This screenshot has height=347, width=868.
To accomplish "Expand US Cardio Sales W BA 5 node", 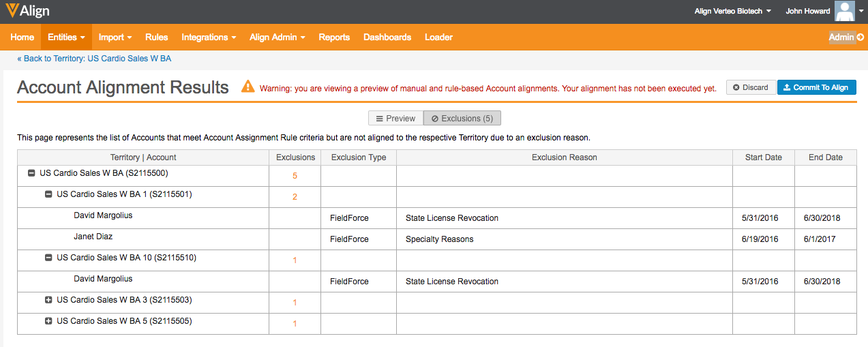I will (48, 321).
